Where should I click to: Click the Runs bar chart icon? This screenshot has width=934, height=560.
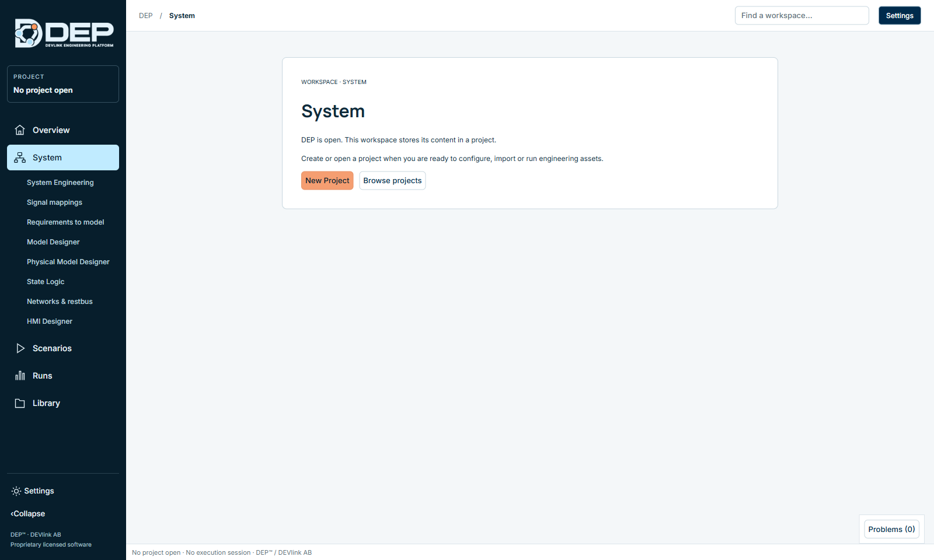(20, 376)
